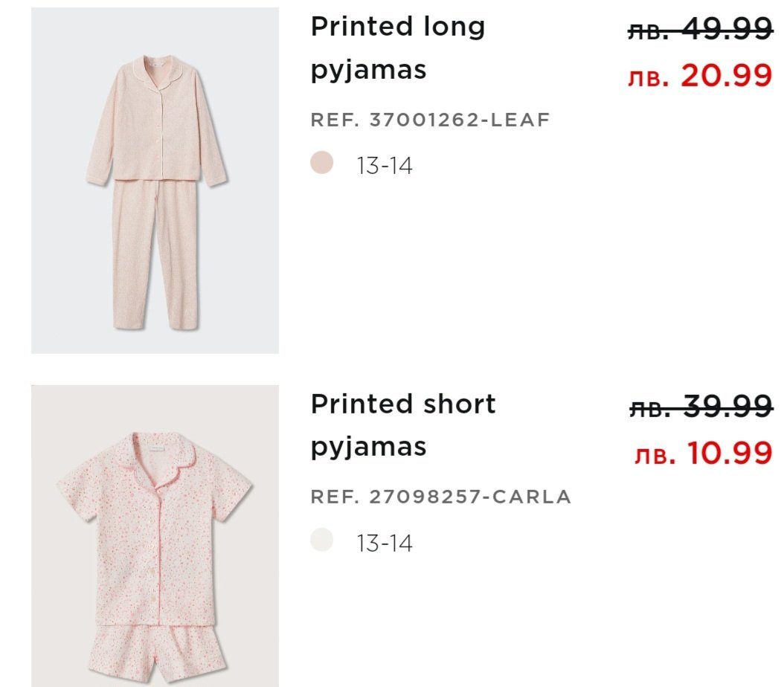Screen dimensions: 784x687
Task: Open the Printed long pyjamas product image
Action: (x=155, y=181)
